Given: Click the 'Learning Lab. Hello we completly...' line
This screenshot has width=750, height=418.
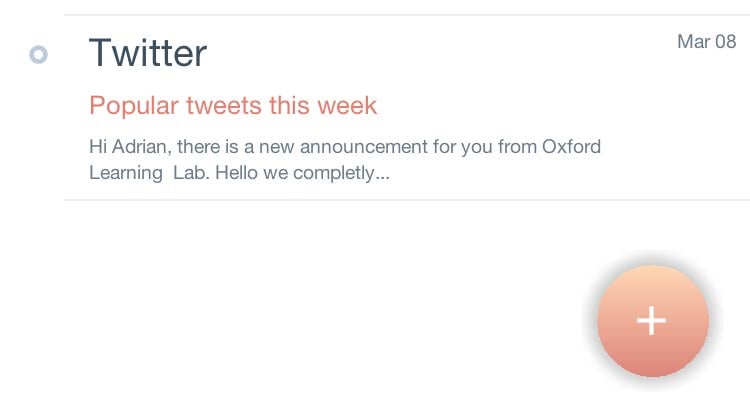Looking at the screenshot, I should (x=238, y=172).
